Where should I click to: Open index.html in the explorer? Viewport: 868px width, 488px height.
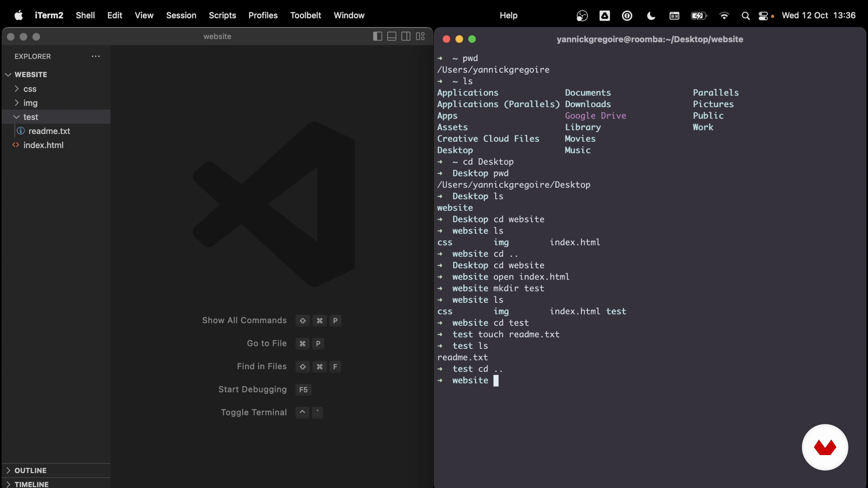[x=43, y=145]
